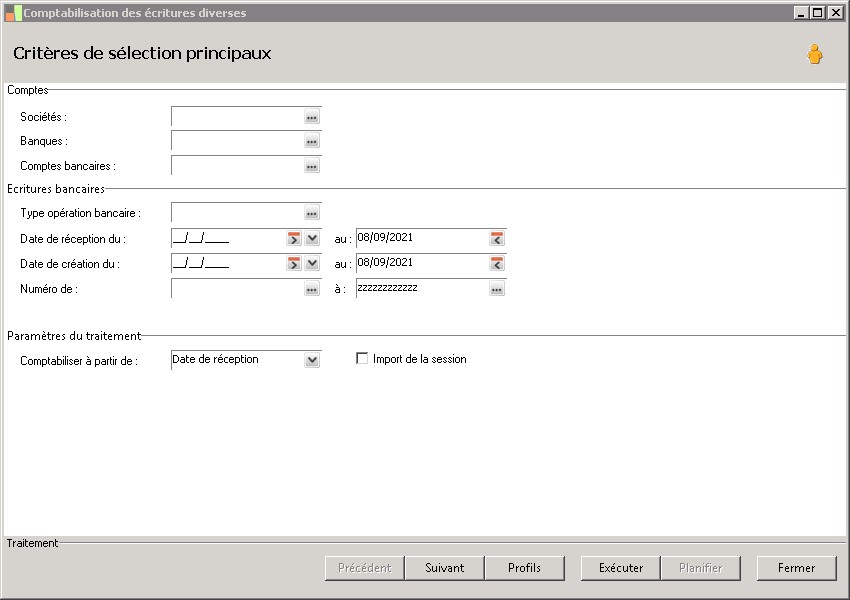Click the orange user icon in the header

(x=814, y=54)
